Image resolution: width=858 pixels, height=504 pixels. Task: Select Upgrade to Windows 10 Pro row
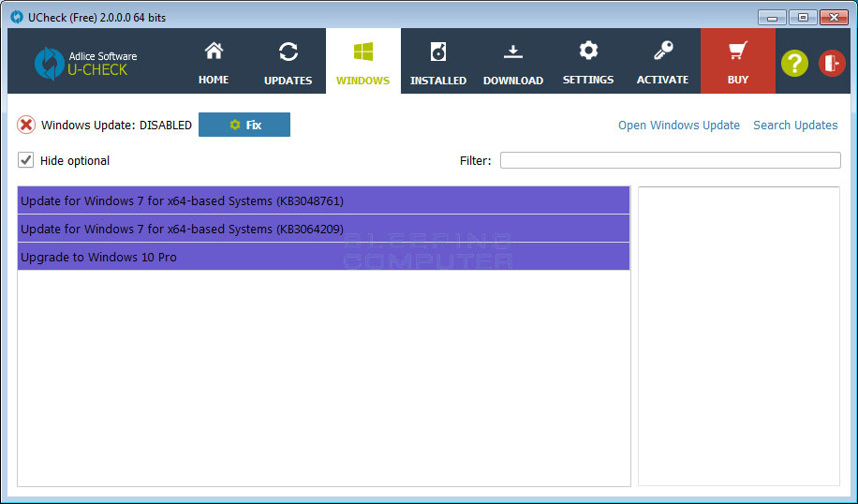pos(323,257)
